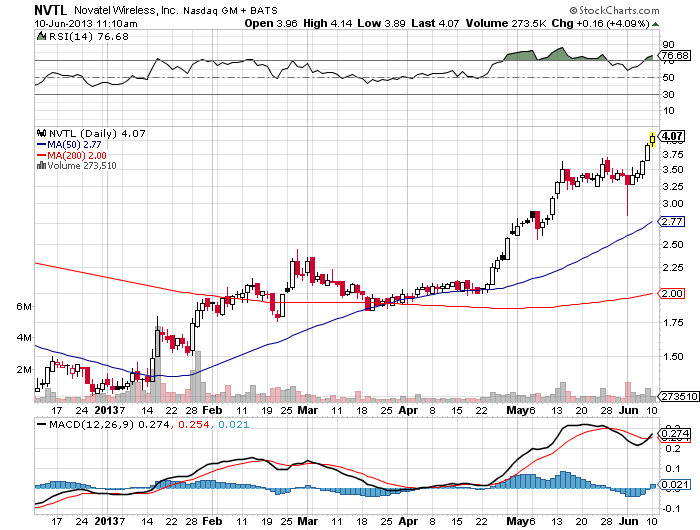Click the date stamp 10-Jun-2013 11:10am
Image resolution: width=700 pixels, height=530 pixels.
86,24
